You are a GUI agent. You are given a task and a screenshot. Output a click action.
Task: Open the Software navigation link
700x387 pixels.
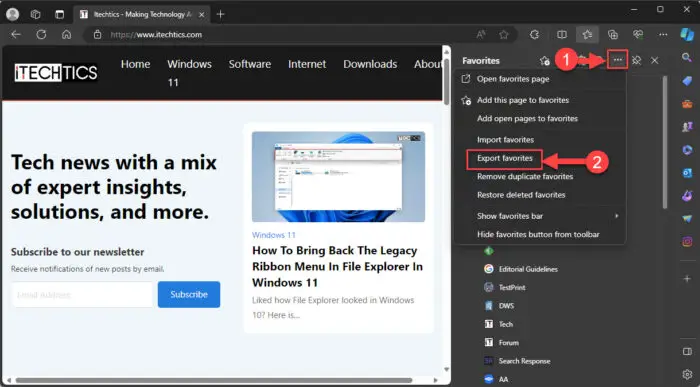click(x=250, y=64)
